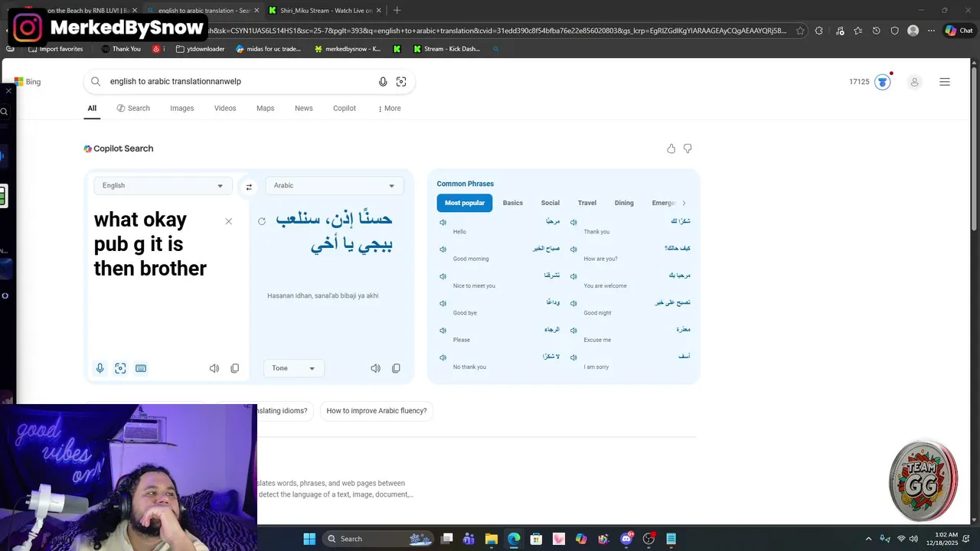The image size is (980, 551).
Task: Select the Social phrase category
Action: (x=550, y=203)
